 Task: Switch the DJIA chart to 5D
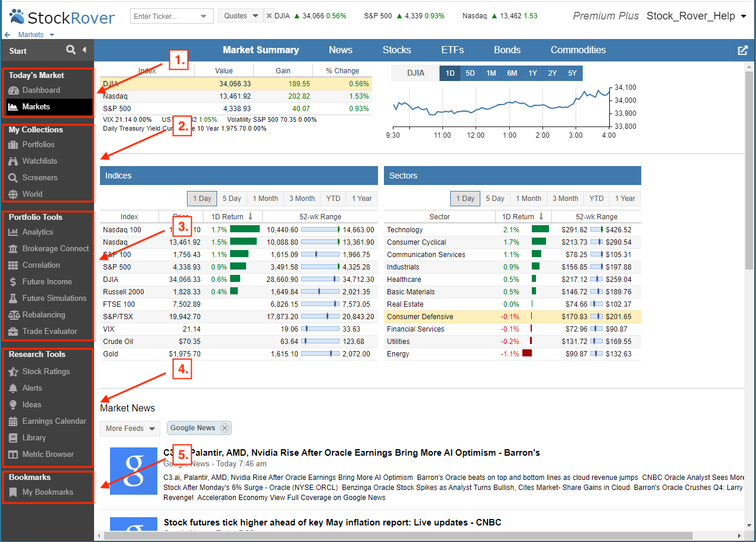470,73
